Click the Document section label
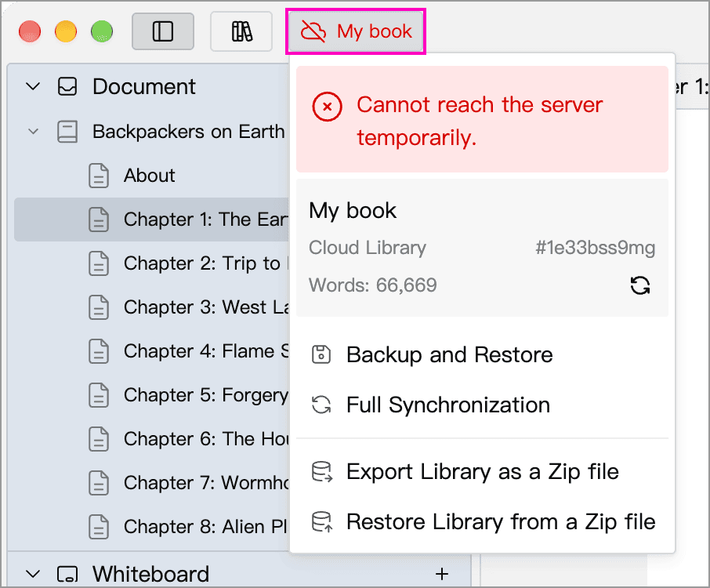This screenshot has width=710, height=588. (x=144, y=86)
